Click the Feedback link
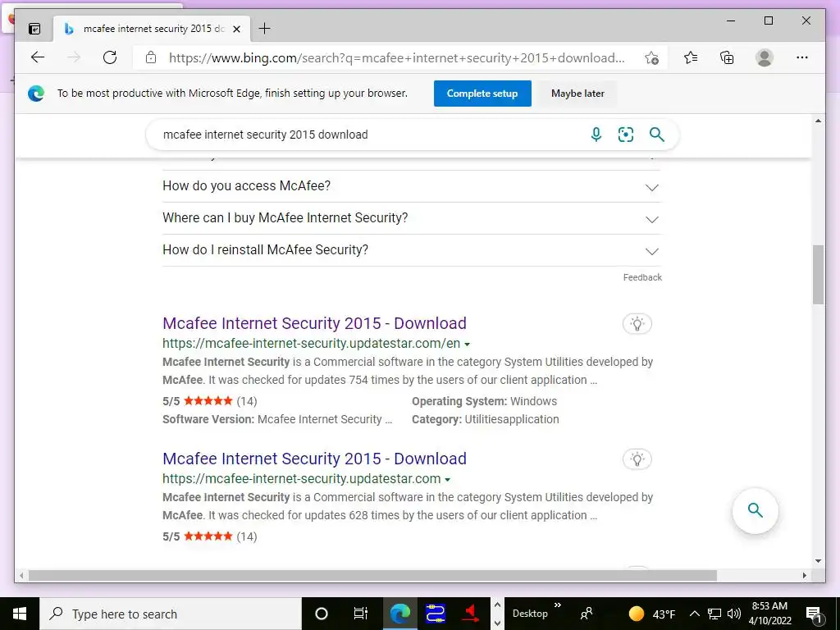 pyautogui.click(x=642, y=277)
